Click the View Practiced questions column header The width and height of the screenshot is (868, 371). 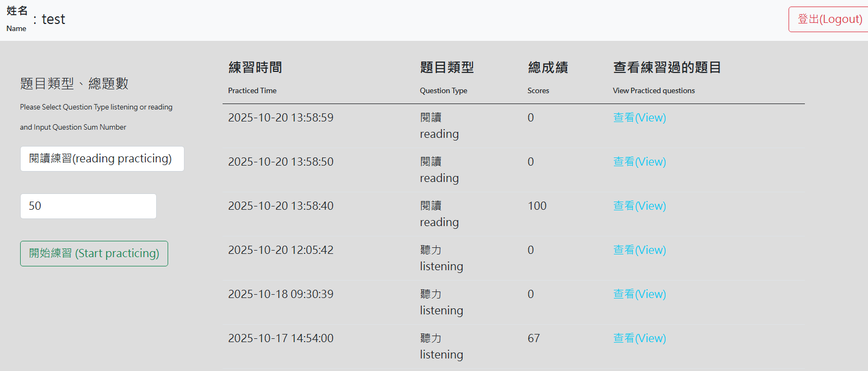pos(667,77)
